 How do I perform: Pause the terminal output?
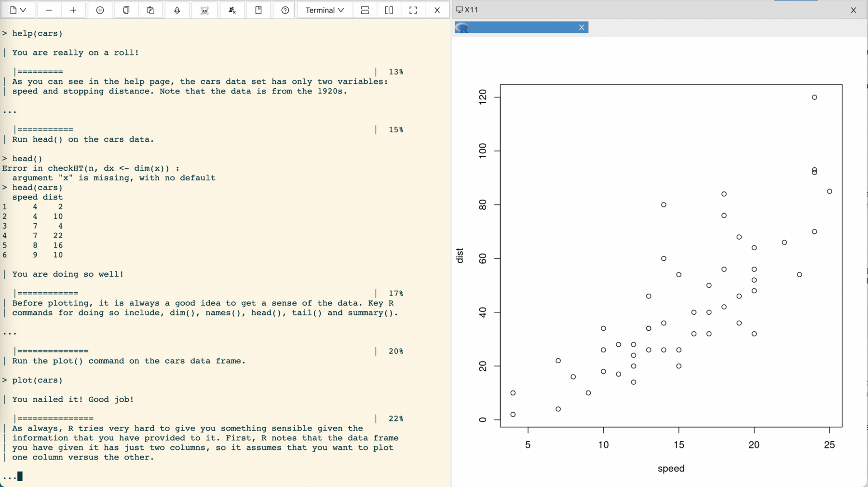100,10
